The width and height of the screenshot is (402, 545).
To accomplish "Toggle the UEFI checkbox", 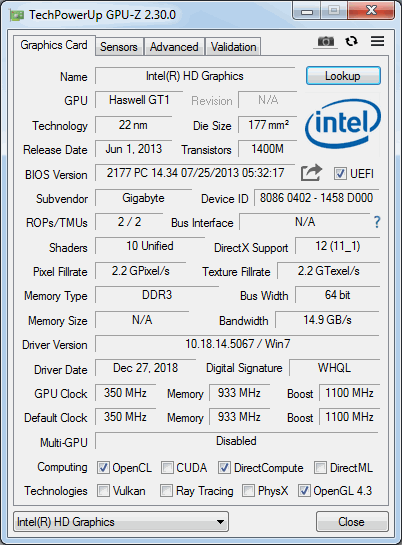I will 340,173.
